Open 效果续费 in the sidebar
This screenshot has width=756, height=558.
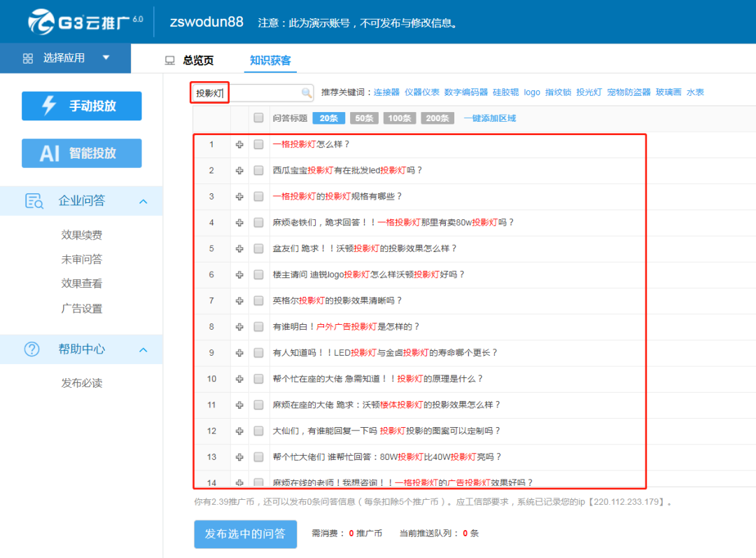coord(81,235)
